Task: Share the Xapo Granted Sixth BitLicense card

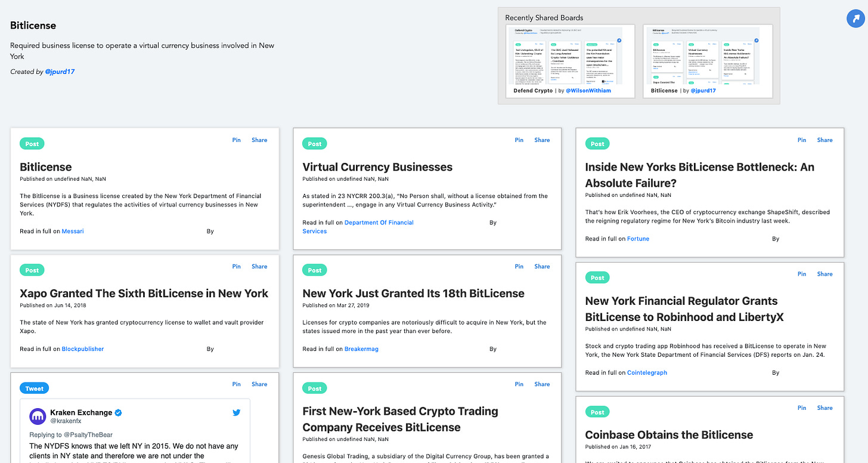Action: 259,267
